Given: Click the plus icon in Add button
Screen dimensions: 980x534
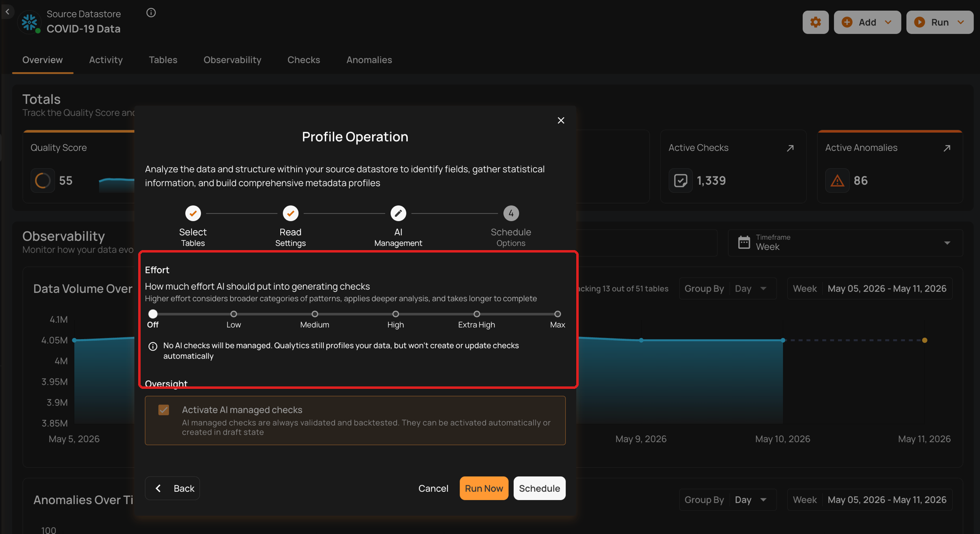Looking at the screenshot, I should 847,22.
